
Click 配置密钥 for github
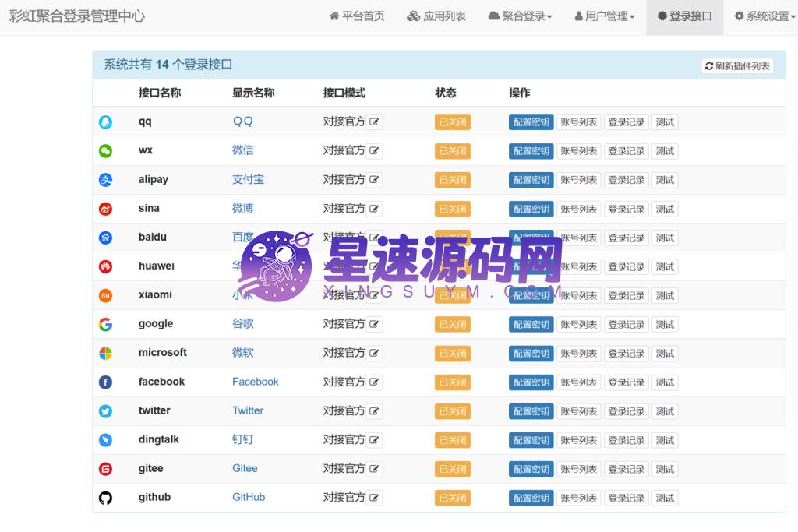(x=531, y=498)
